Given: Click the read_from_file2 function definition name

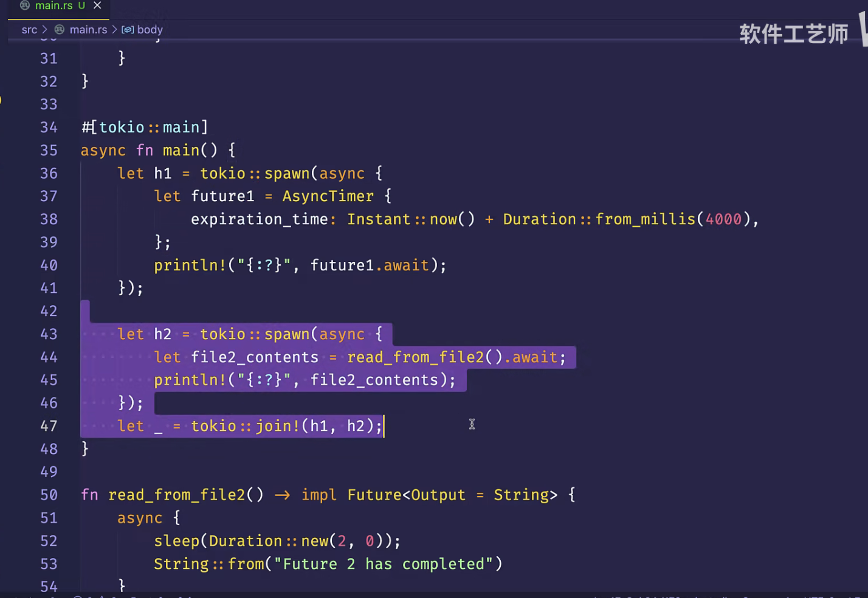Looking at the screenshot, I should (x=176, y=495).
